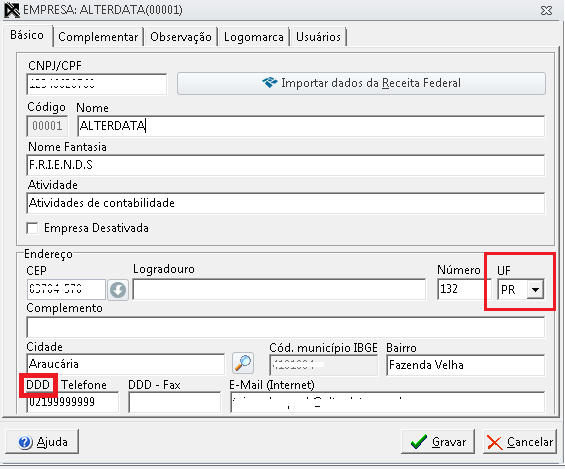Screen dimensions: 565x469
Task: Click the E-Mail (Internet) field
Action: pyautogui.click(x=388, y=402)
